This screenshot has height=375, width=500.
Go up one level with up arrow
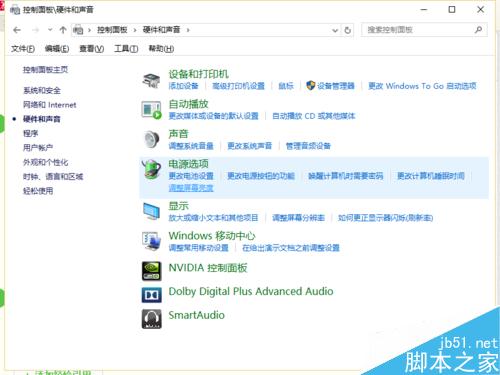pos(63,30)
